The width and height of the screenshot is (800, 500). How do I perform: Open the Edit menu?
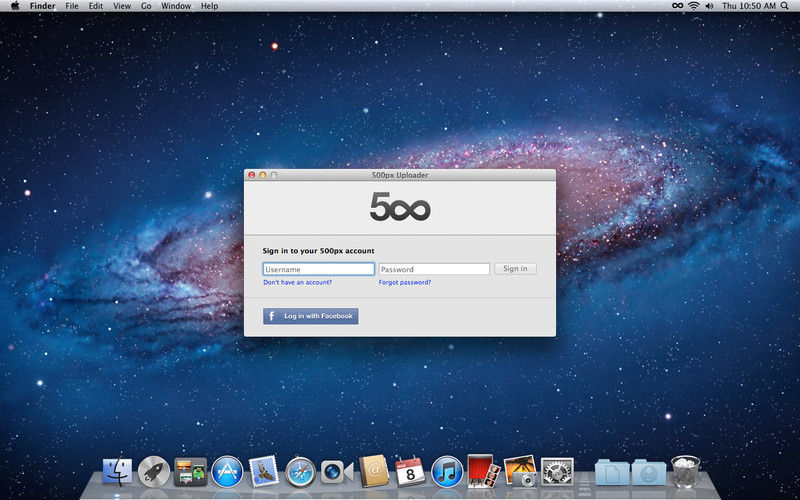pos(95,6)
